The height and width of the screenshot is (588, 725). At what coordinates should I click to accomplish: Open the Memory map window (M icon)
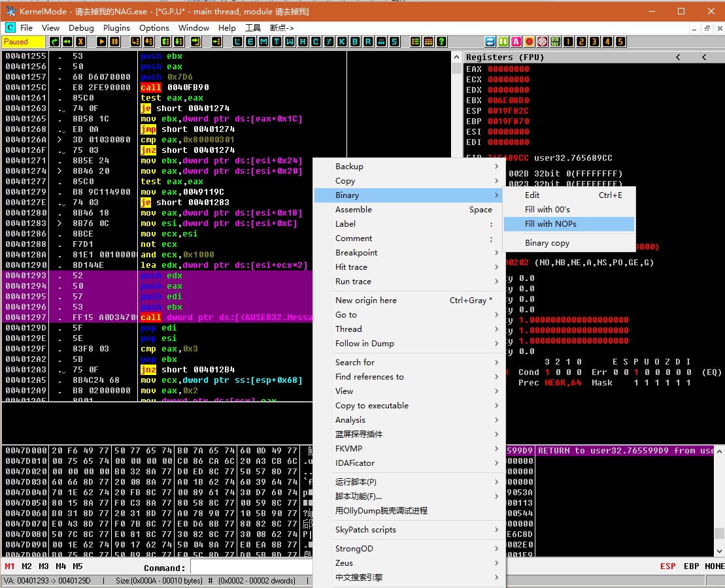[263, 42]
